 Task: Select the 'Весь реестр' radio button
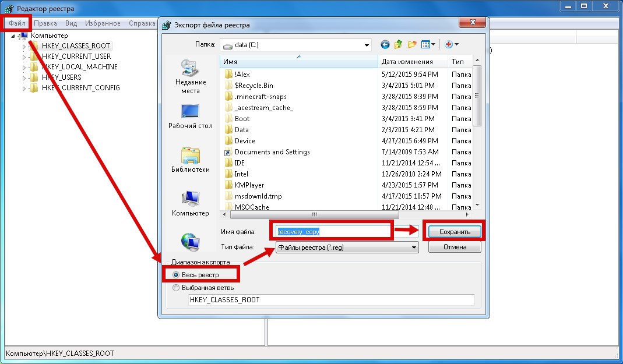point(177,274)
